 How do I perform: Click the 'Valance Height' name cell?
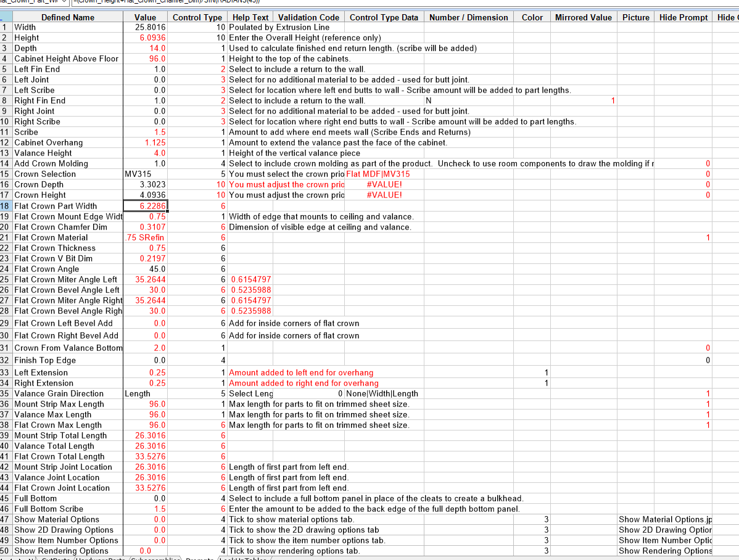(x=67, y=153)
